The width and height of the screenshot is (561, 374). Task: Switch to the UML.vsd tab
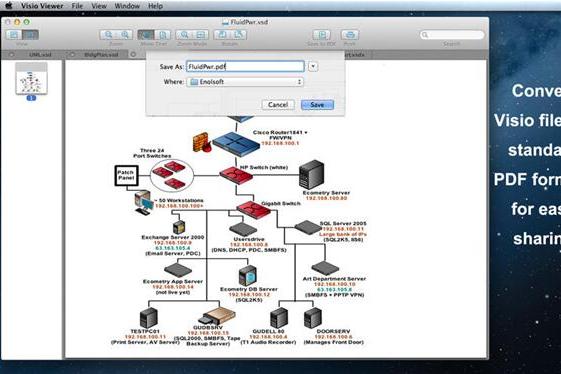(x=40, y=55)
